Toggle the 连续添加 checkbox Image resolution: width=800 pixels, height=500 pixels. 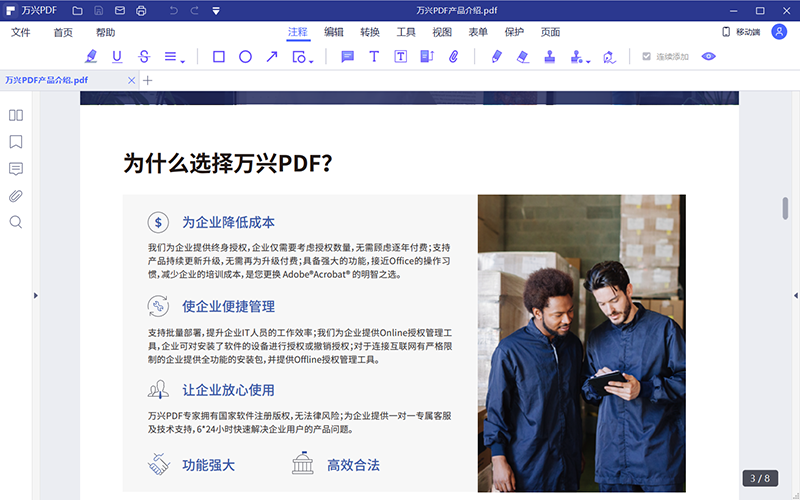tap(646, 56)
